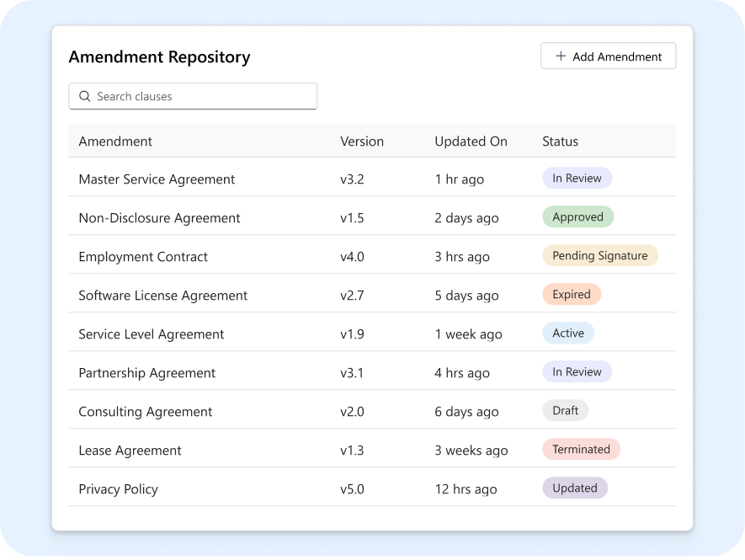Click version v2.0 cell
The width and height of the screenshot is (745, 560).
pyautogui.click(x=352, y=412)
